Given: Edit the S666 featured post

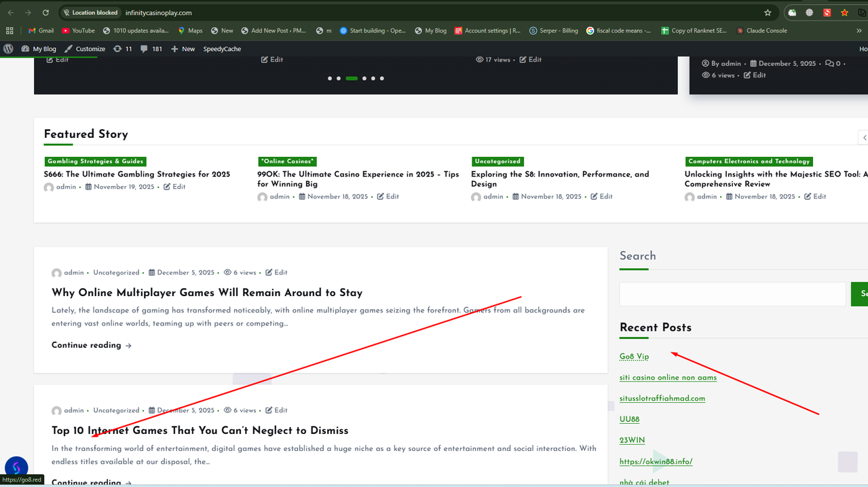Looking at the screenshot, I should (174, 187).
